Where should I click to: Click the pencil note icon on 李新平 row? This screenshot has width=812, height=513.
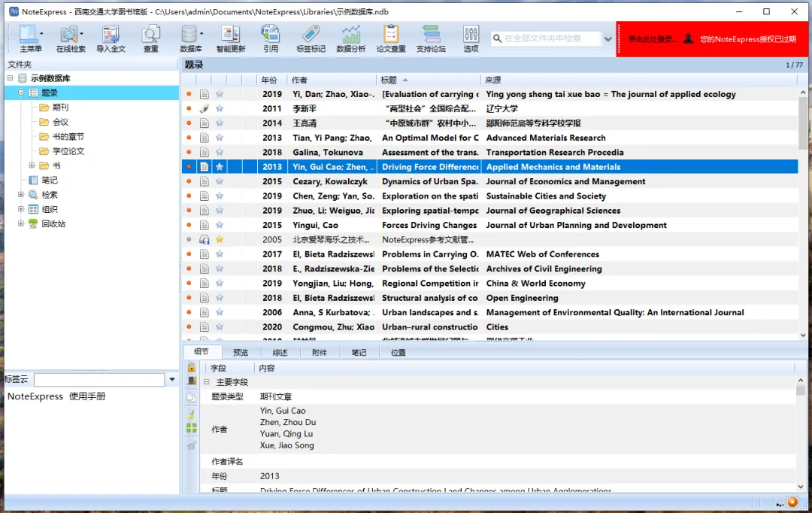coord(205,108)
